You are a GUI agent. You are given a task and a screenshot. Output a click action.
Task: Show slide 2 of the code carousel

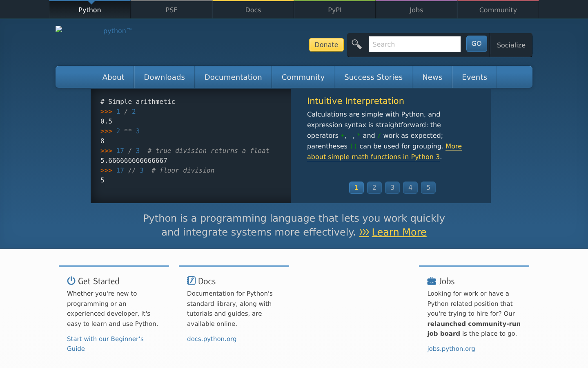pyautogui.click(x=374, y=188)
